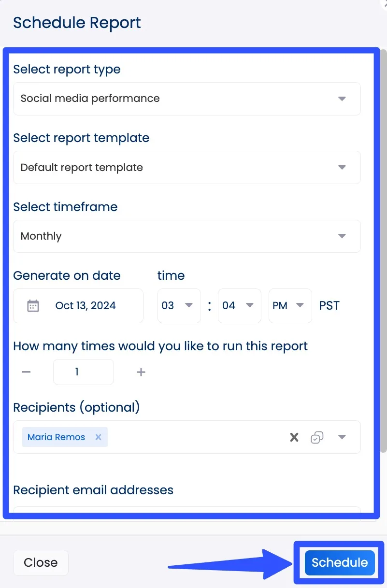Expand the recipients list dropdown
The image size is (387, 588).
(342, 437)
